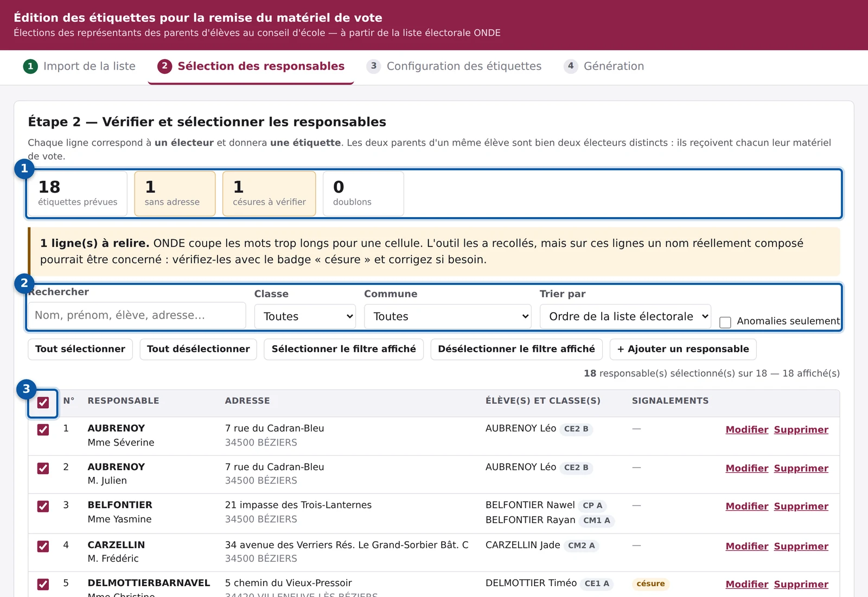The height and width of the screenshot is (597, 868).
Task: Uncheck row 4 CARZELLIN checkbox
Action: (43, 547)
